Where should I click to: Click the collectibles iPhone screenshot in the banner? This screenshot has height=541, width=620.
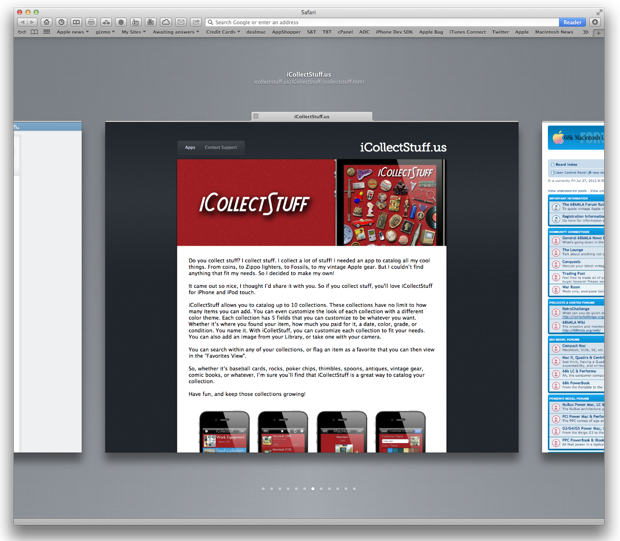pyautogui.click(x=391, y=202)
